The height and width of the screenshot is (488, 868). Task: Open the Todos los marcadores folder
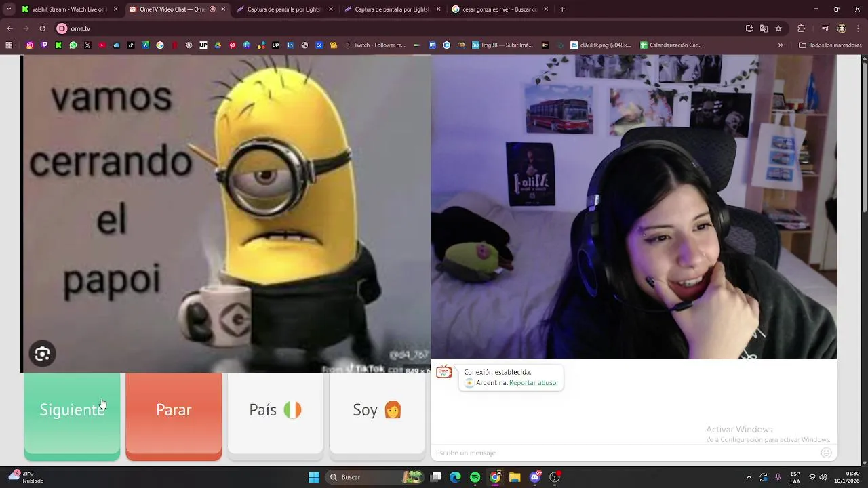coord(830,45)
